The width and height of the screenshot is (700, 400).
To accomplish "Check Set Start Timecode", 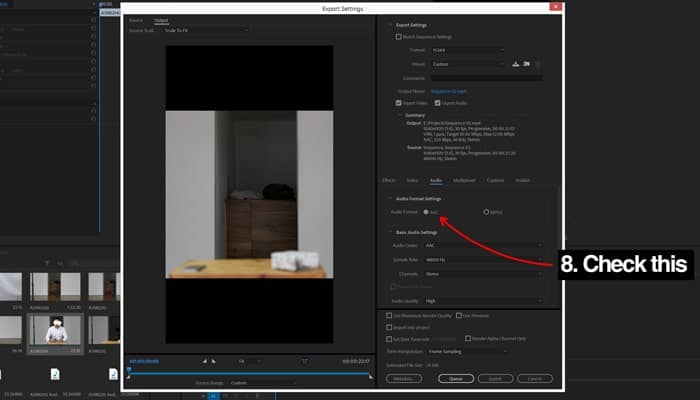I will coord(389,339).
